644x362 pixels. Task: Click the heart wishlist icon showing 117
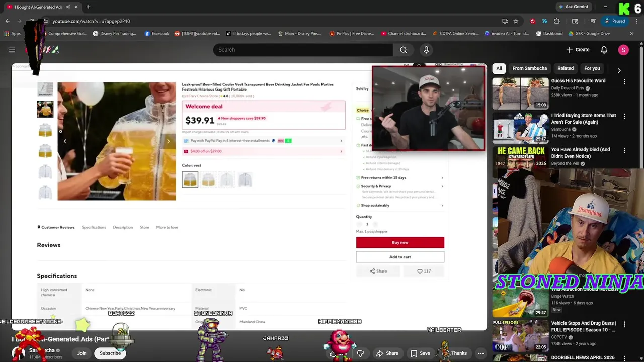point(424,271)
